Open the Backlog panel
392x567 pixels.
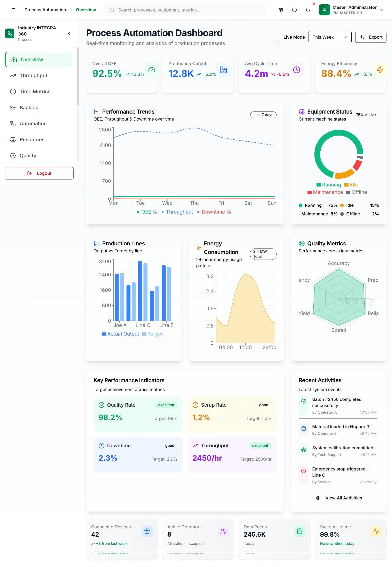[x=29, y=107]
